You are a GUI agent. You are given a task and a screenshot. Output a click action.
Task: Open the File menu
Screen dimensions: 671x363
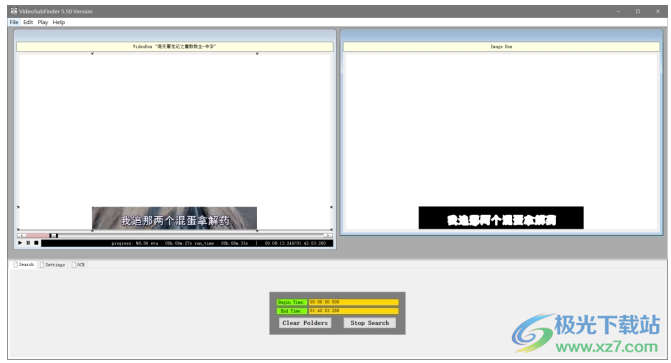coord(14,22)
